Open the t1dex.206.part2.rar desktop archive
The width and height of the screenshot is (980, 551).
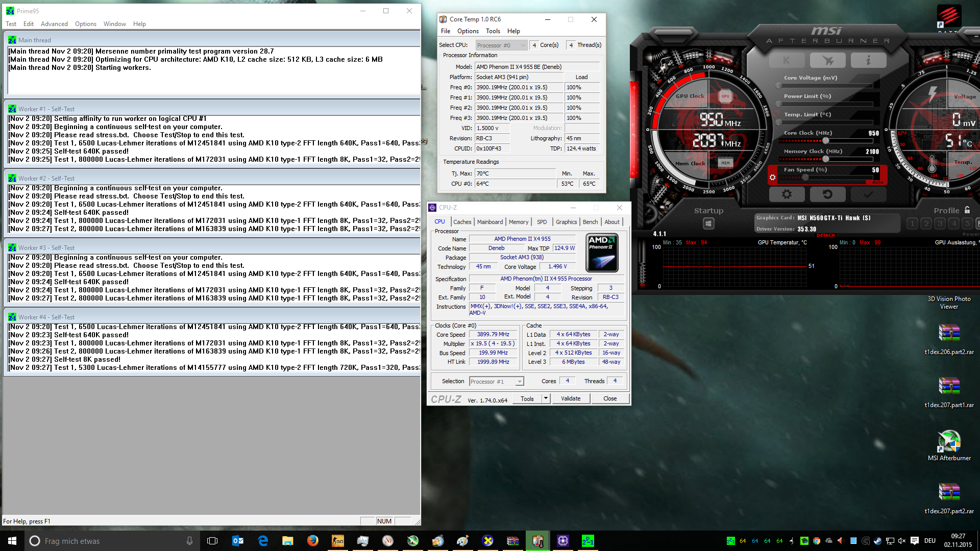(949, 339)
